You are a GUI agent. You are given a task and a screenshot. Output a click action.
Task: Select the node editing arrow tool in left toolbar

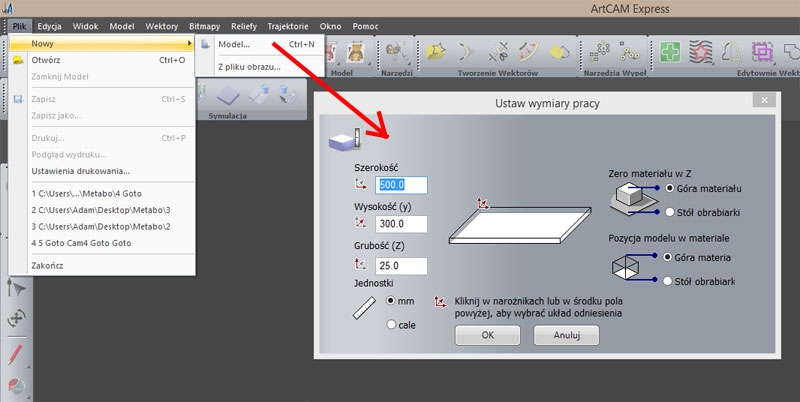[16, 288]
